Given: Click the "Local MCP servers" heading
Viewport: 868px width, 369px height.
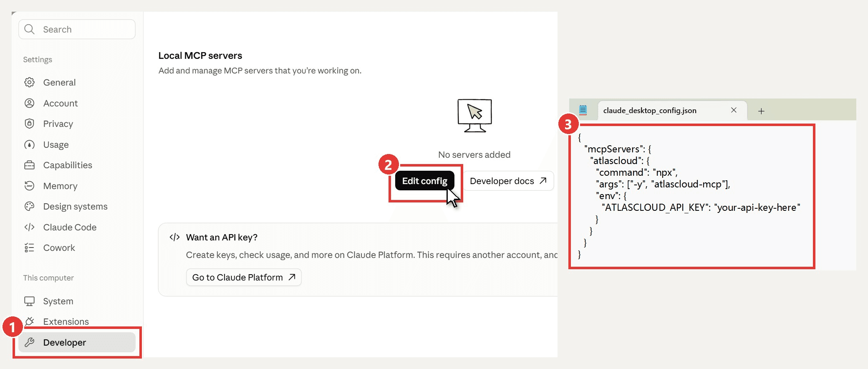Looking at the screenshot, I should (x=200, y=56).
